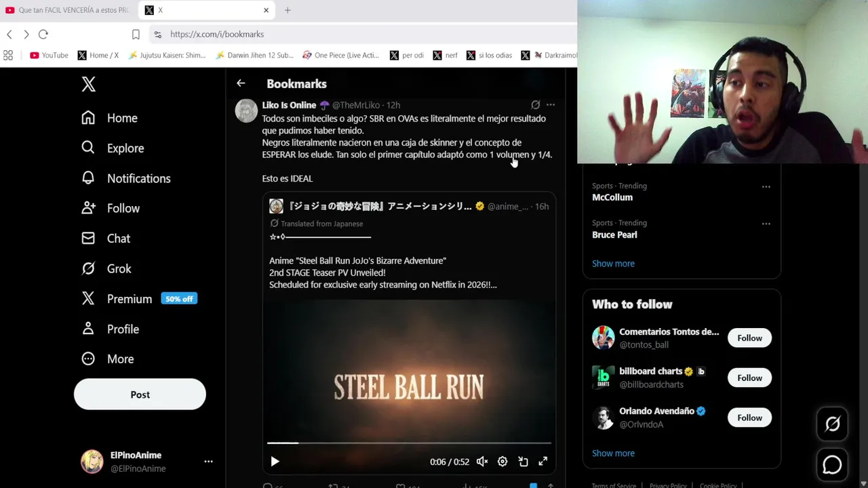Open Home / X bookmark

pos(98,55)
